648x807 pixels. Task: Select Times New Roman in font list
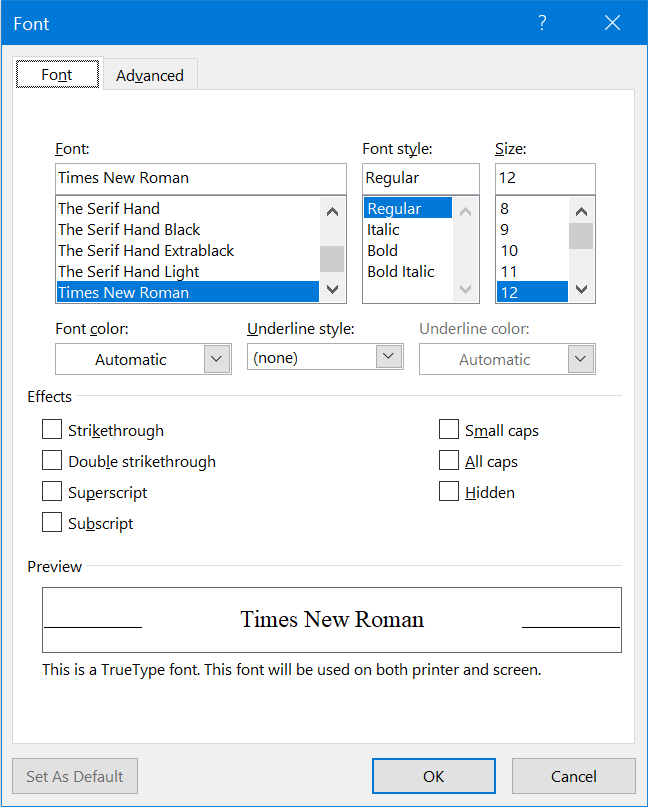click(188, 292)
